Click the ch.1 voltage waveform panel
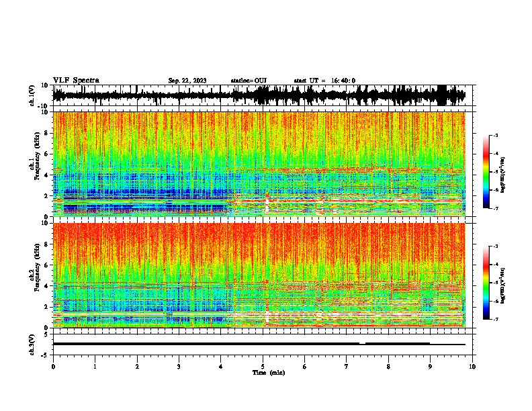 point(264,95)
